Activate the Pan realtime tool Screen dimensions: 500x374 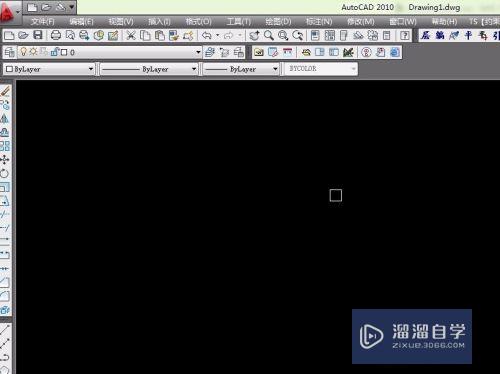254,35
